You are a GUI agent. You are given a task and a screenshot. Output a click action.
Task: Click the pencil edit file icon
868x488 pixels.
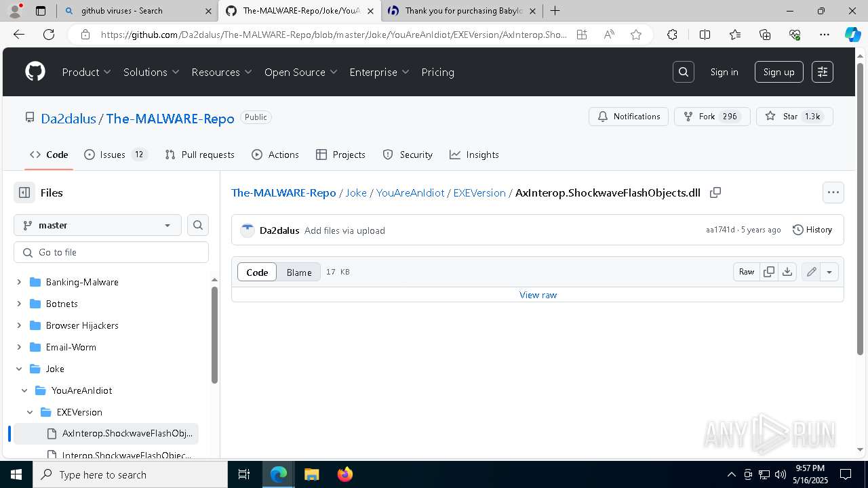tap(811, 272)
